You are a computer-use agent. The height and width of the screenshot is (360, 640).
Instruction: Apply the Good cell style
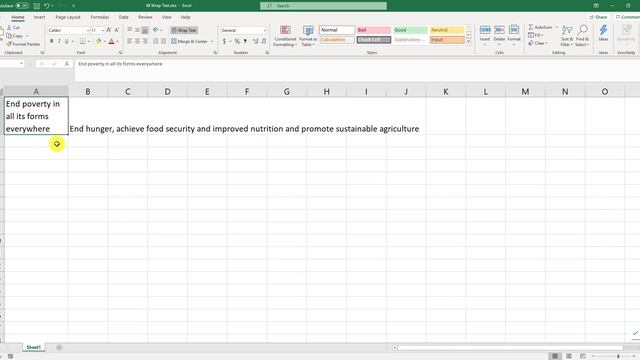point(410,30)
